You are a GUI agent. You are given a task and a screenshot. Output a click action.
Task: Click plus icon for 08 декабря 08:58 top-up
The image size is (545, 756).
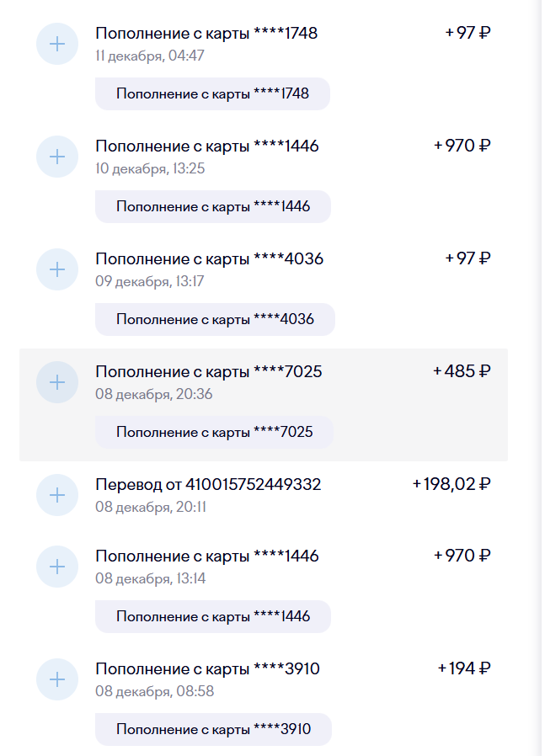coord(57,679)
